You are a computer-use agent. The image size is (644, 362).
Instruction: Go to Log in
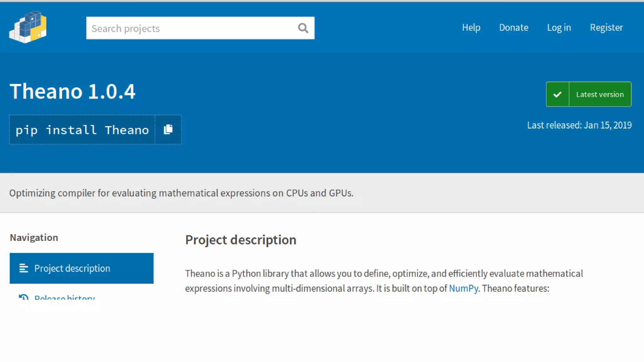tap(559, 28)
